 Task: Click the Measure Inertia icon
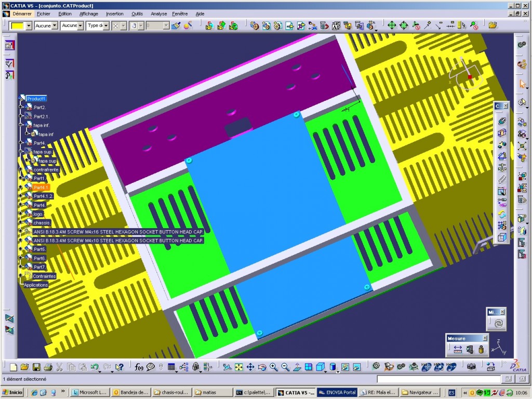pyautogui.click(x=481, y=350)
